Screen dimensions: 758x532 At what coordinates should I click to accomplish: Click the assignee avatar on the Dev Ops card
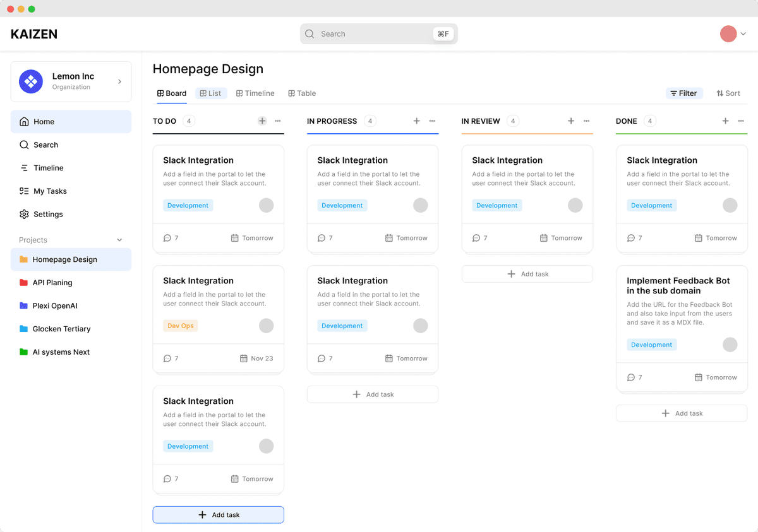(x=267, y=326)
